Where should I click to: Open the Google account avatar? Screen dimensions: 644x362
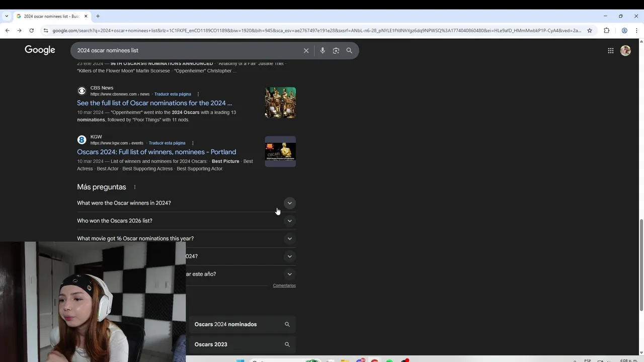(625, 50)
